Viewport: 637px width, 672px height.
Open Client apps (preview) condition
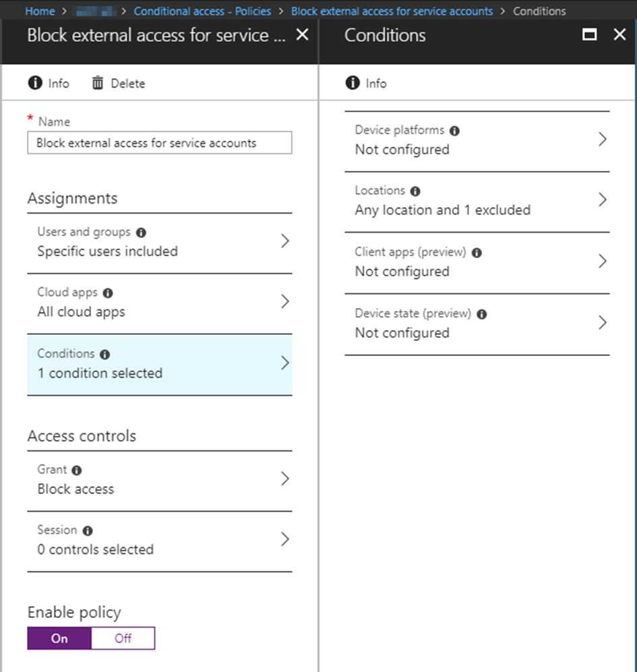(x=477, y=262)
